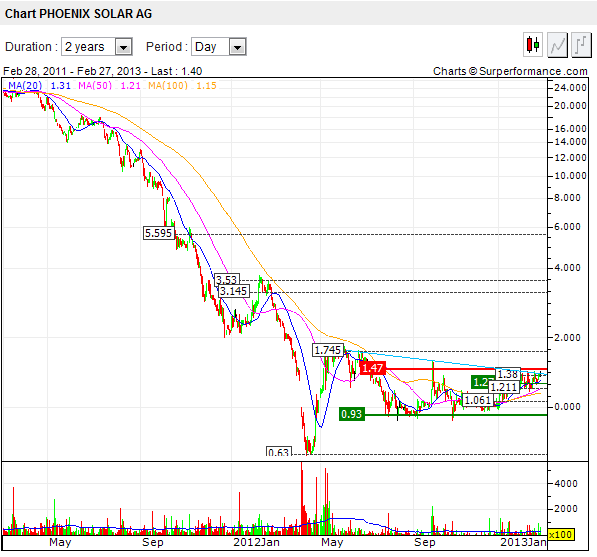Click the MA(50) legend label
This screenshot has width=597, height=557.
95,85
